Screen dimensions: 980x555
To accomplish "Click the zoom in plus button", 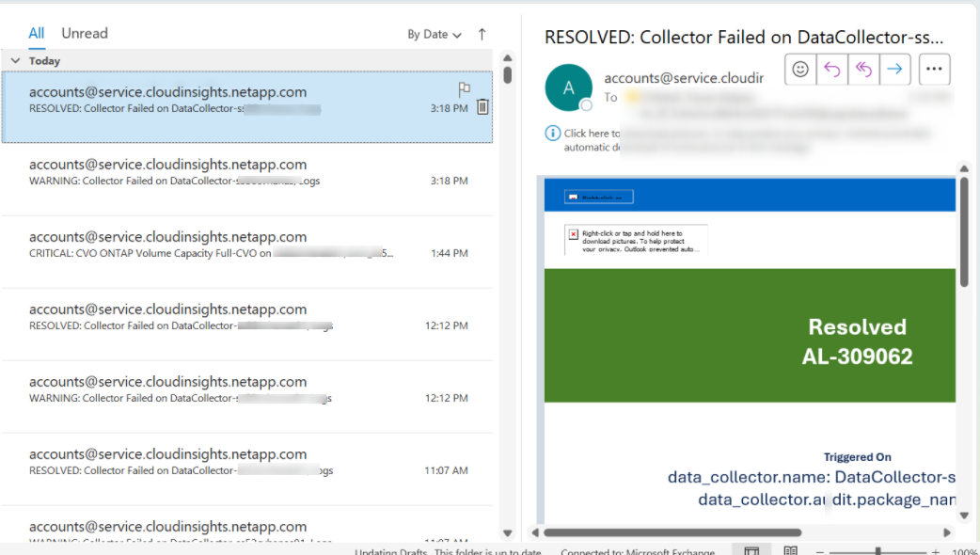I will click(x=936, y=552).
